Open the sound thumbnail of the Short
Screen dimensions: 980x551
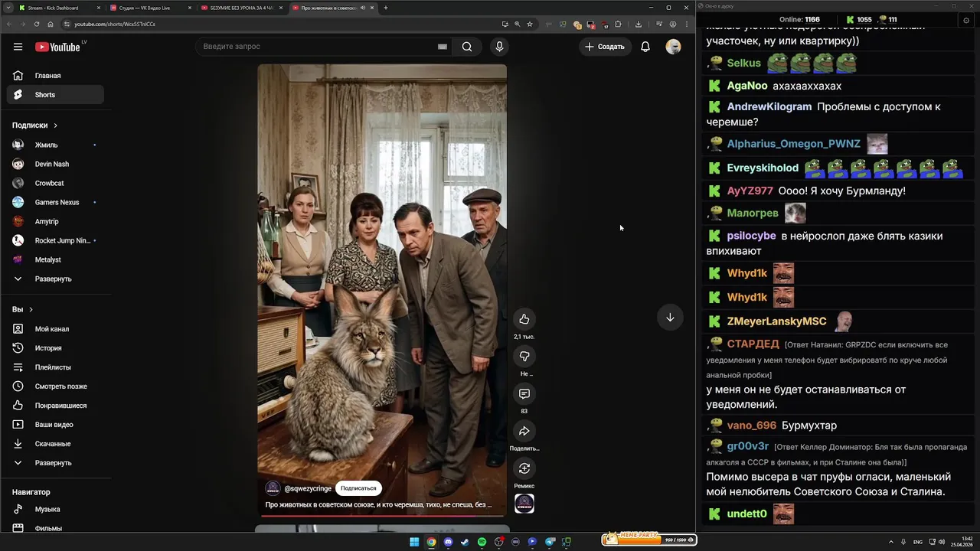pos(524,504)
